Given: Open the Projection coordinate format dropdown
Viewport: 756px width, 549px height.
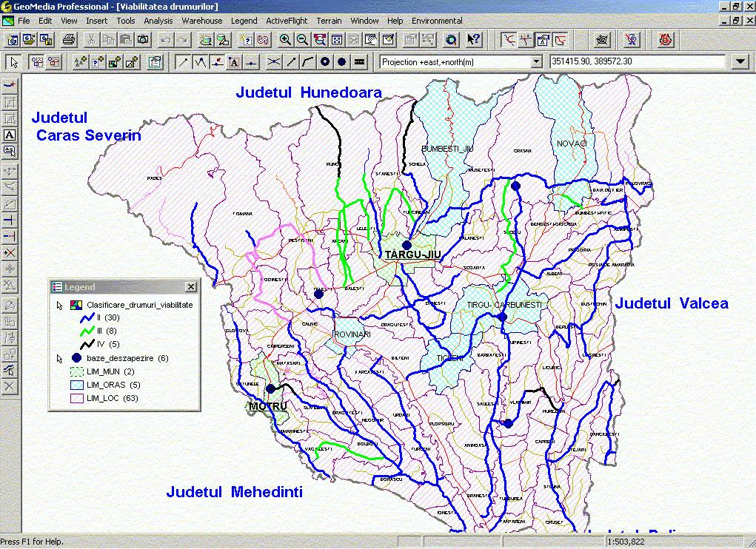Looking at the screenshot, I should [x=537, y=61].
